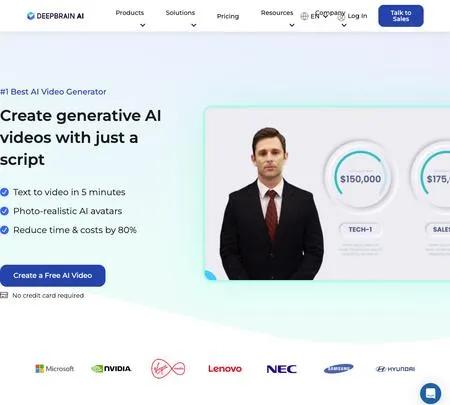Click the Microsoft logo

tap(55, 369)
